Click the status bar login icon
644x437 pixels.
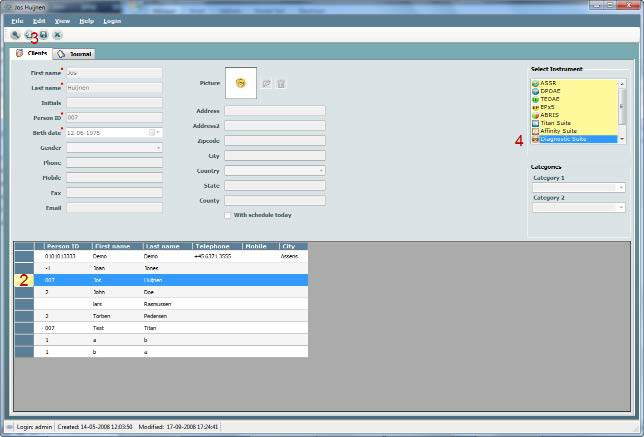[10, 427]
